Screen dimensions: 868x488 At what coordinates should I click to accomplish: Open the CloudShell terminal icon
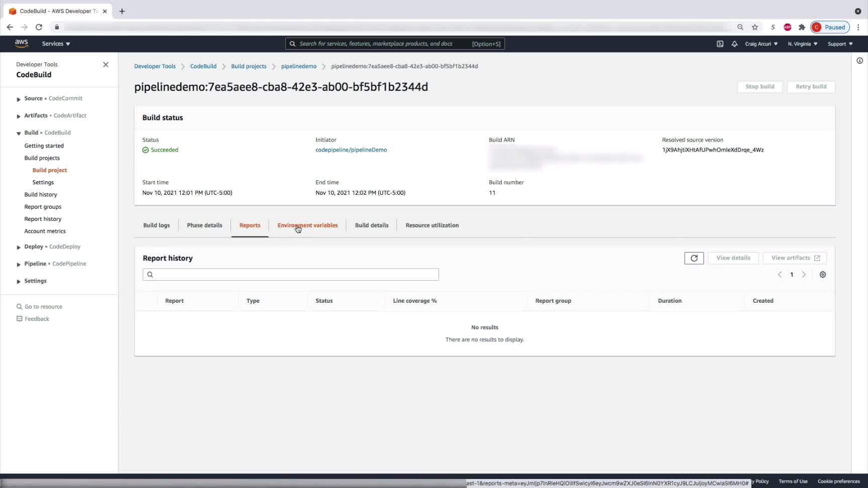(x=720, y=44)
